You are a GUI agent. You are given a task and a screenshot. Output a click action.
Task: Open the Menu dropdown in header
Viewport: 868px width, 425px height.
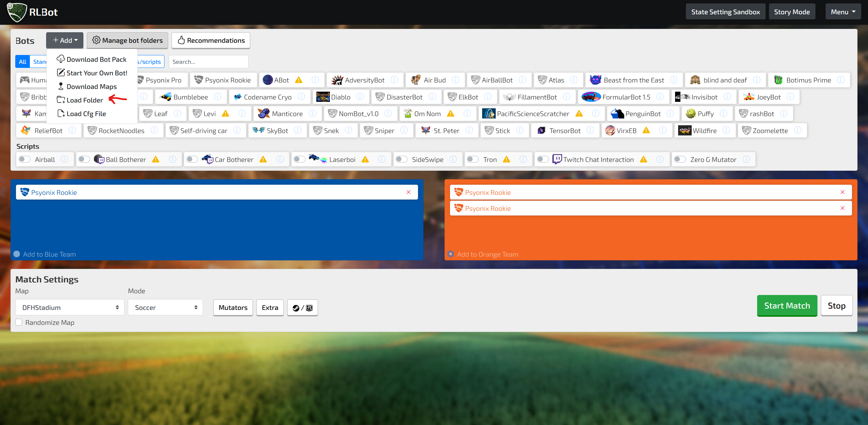(843, 12)
